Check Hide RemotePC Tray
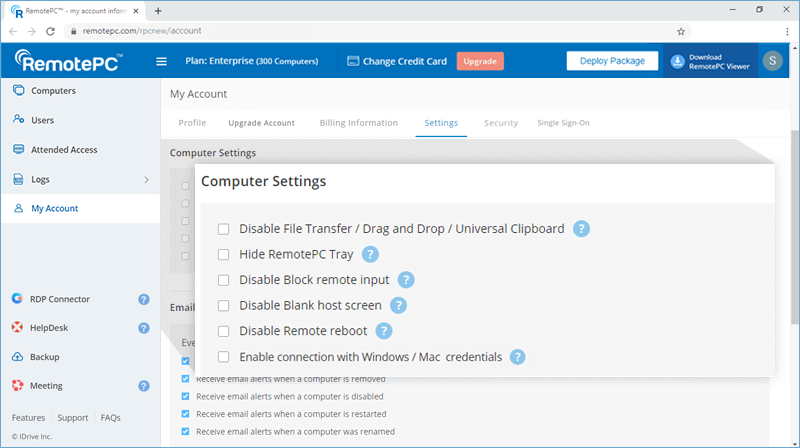 (223, 255)
